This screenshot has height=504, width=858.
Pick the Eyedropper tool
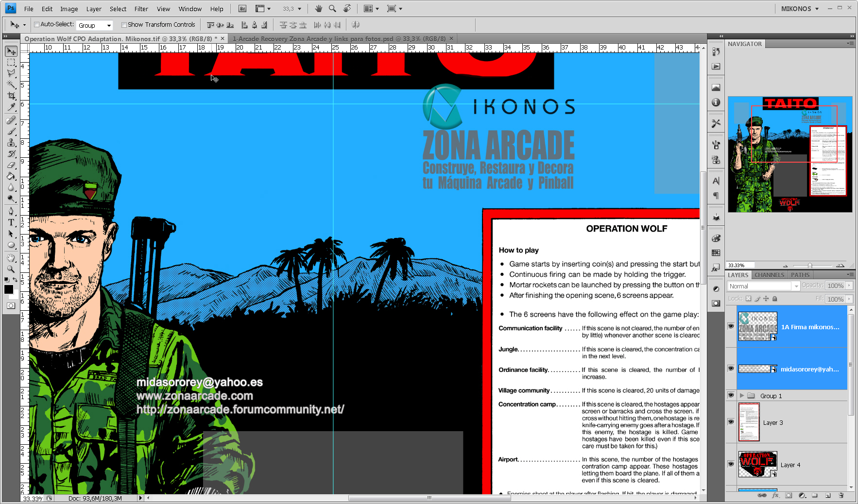(11, 107)
